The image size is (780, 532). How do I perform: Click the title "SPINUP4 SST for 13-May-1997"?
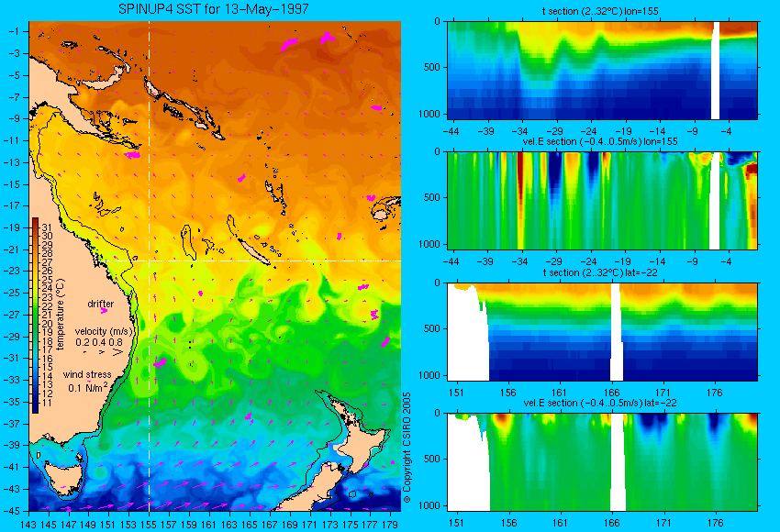214,9
